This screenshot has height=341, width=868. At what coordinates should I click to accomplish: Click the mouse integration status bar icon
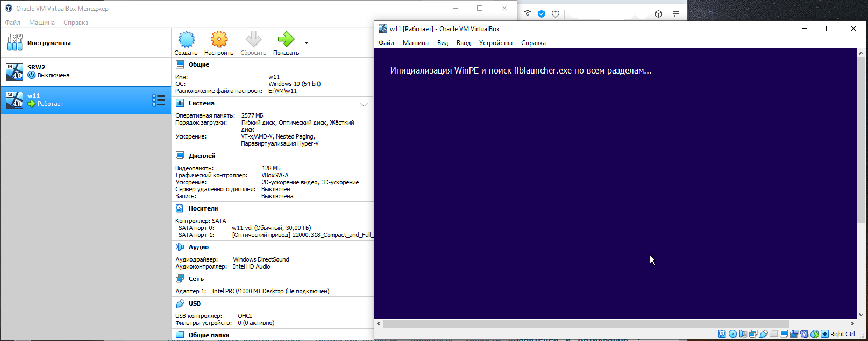[814, 334]
